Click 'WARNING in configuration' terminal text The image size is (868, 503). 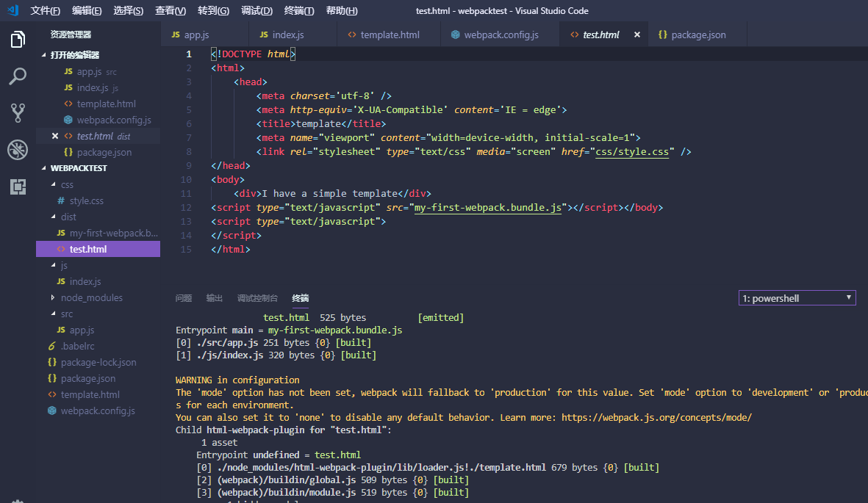pos(237,380)
